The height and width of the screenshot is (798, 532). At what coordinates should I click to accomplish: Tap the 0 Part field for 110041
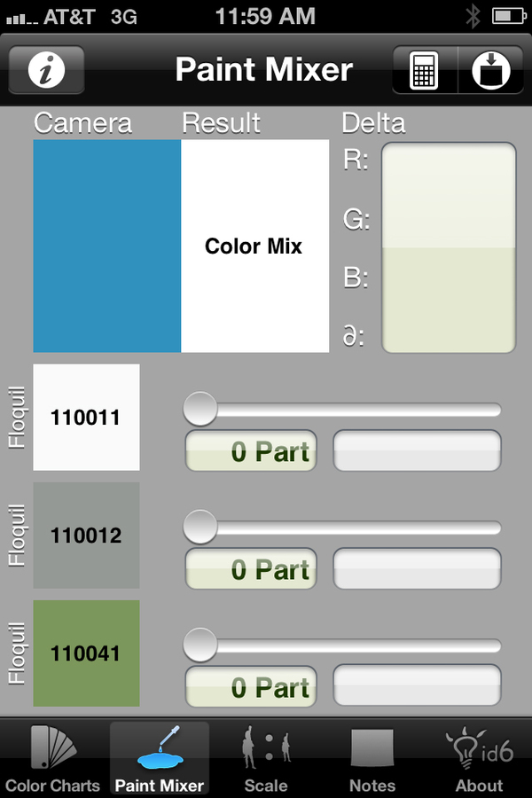251,686
